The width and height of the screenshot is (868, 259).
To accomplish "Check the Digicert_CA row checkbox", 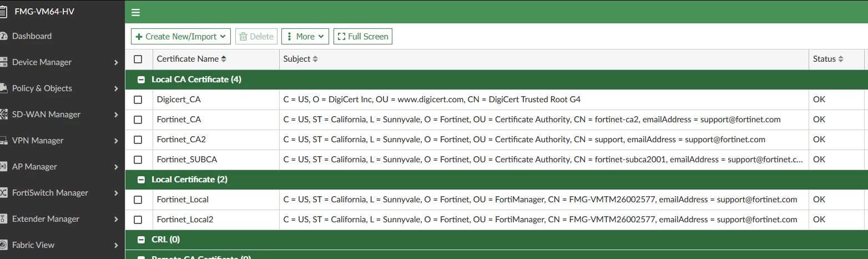I will point(138,99).
